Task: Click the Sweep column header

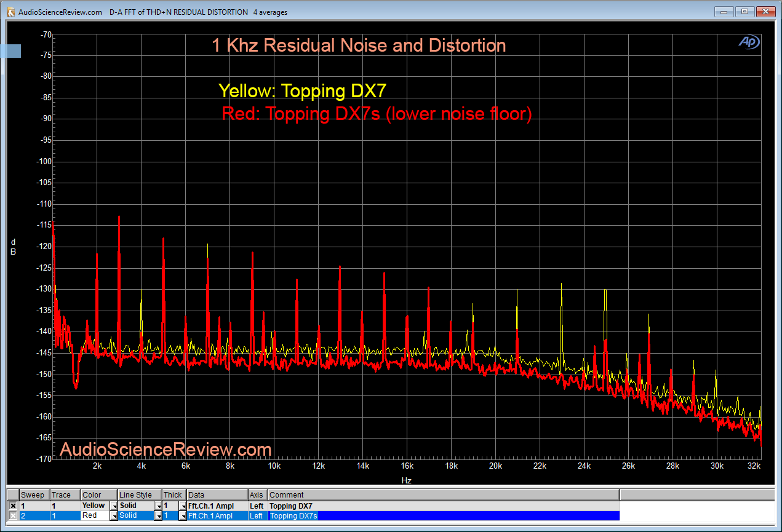Action: click(34, 495)
